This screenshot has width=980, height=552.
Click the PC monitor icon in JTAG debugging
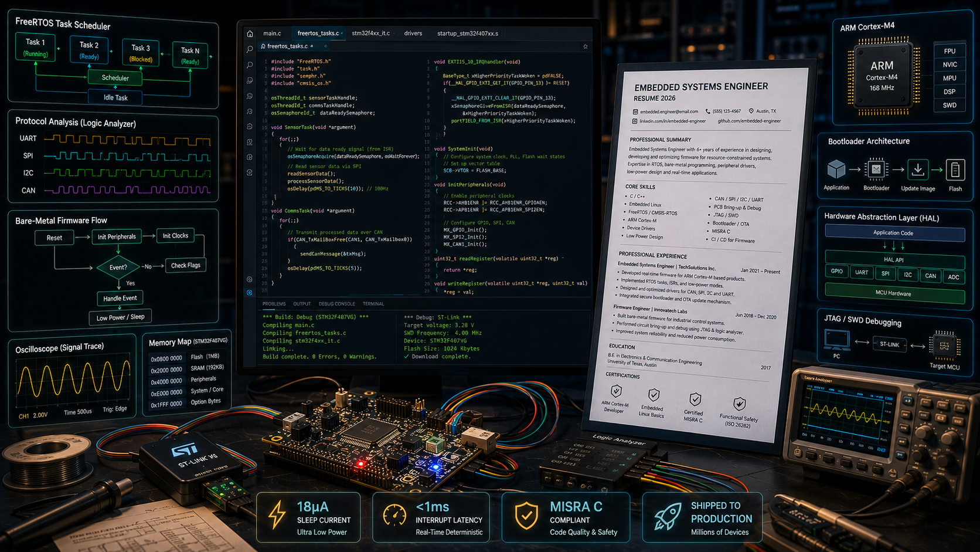[837, 340]
